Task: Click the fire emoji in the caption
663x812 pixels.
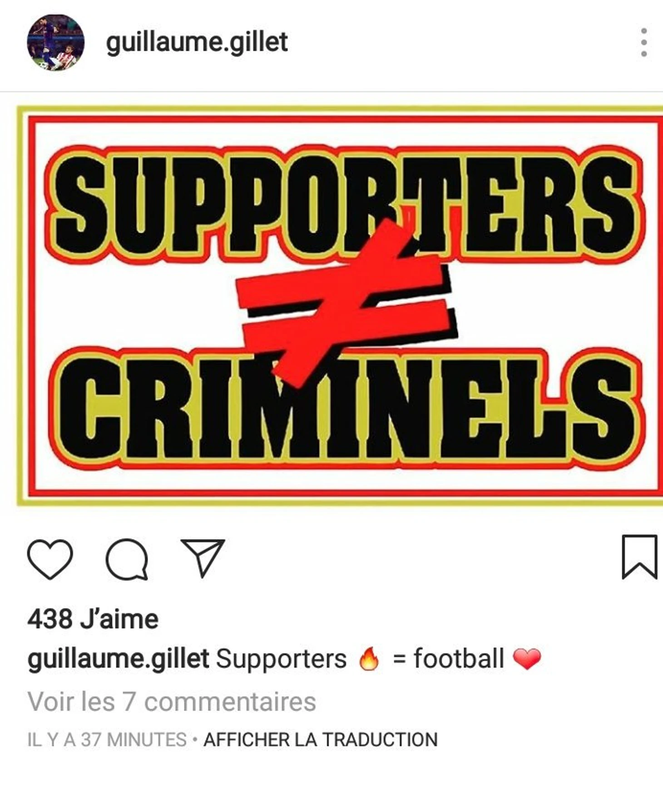Action: pyautogui.click(x=369, y=659)
